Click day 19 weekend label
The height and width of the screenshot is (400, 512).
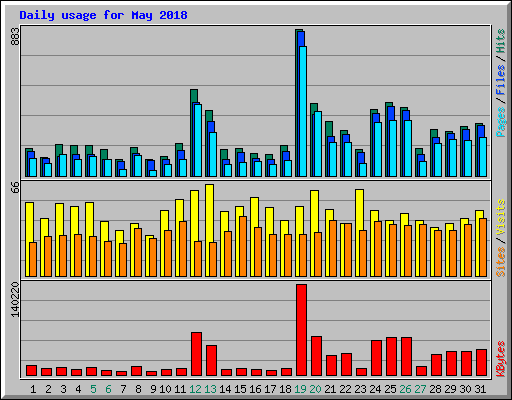[x=300, y=389]
